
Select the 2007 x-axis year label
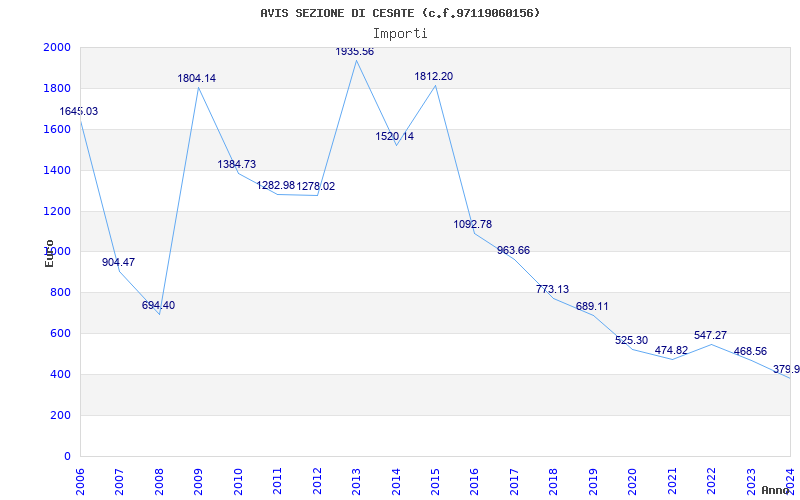[x=119, y=481]
